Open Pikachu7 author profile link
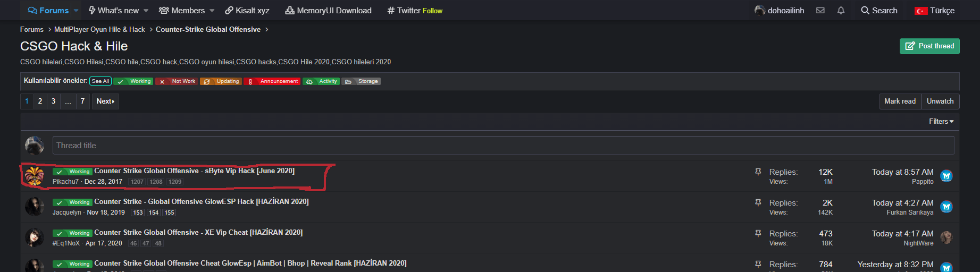 click(65, 182)
